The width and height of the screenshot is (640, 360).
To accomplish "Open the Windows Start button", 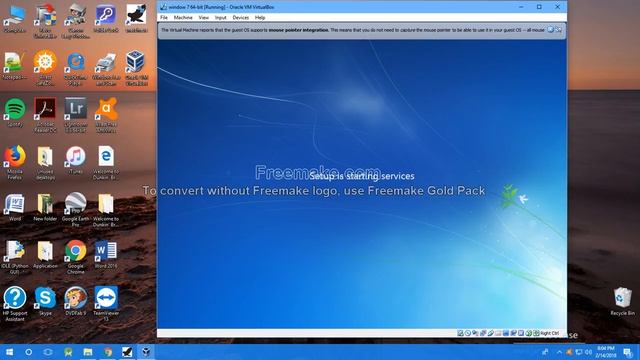I will pyautogui.click(x=9, y=352).
